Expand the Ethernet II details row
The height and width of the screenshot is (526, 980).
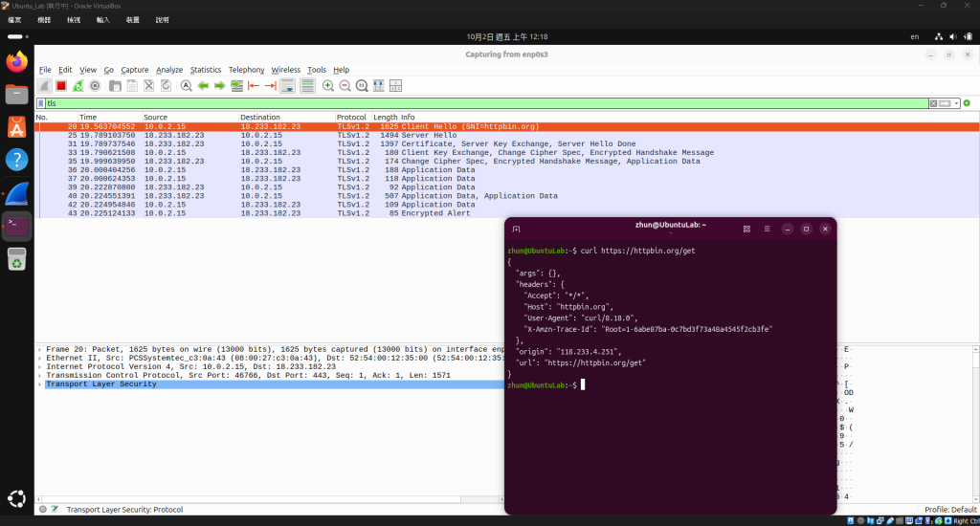(x=39, y=359)
